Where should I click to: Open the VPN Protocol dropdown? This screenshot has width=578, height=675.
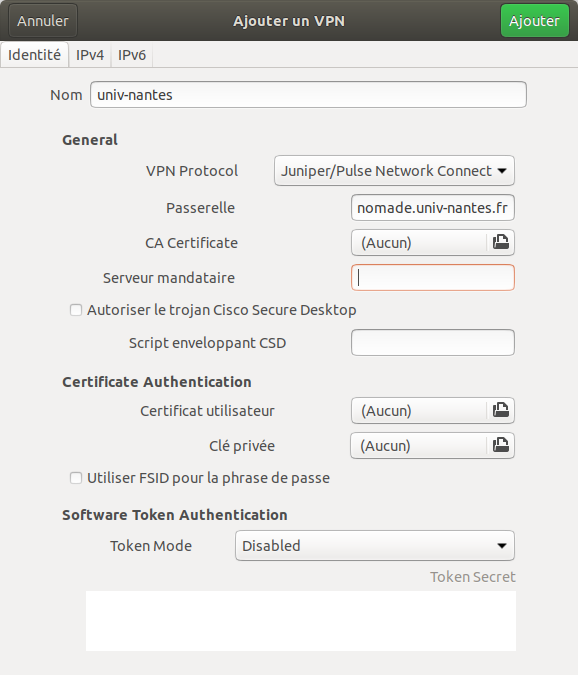pyautogui.click(x=394, y=170)
